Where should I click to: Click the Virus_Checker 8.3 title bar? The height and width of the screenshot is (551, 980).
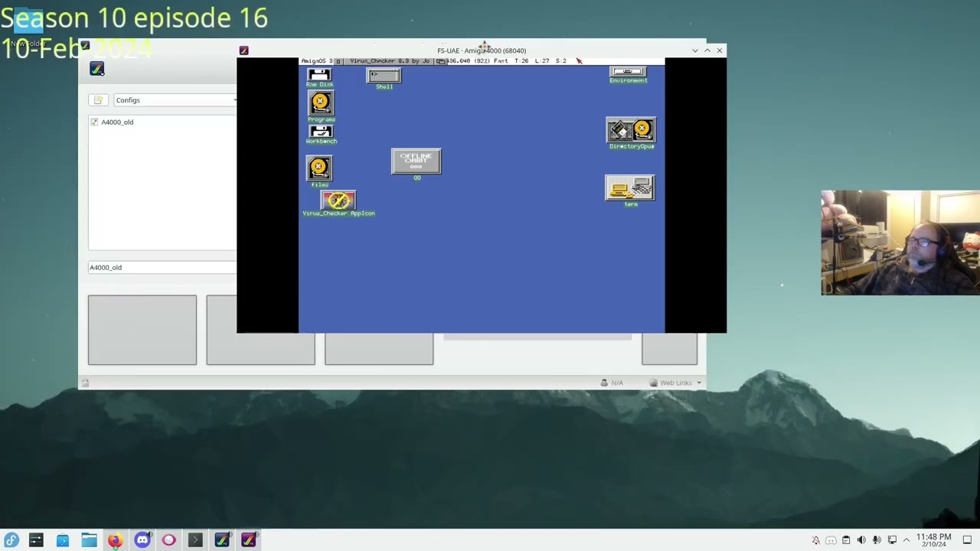pos(390,60)
